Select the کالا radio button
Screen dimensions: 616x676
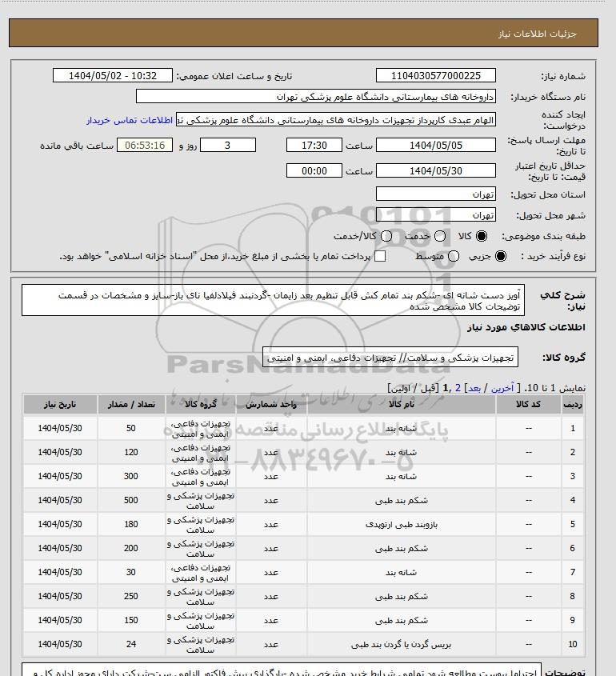[x=481, y=236]
